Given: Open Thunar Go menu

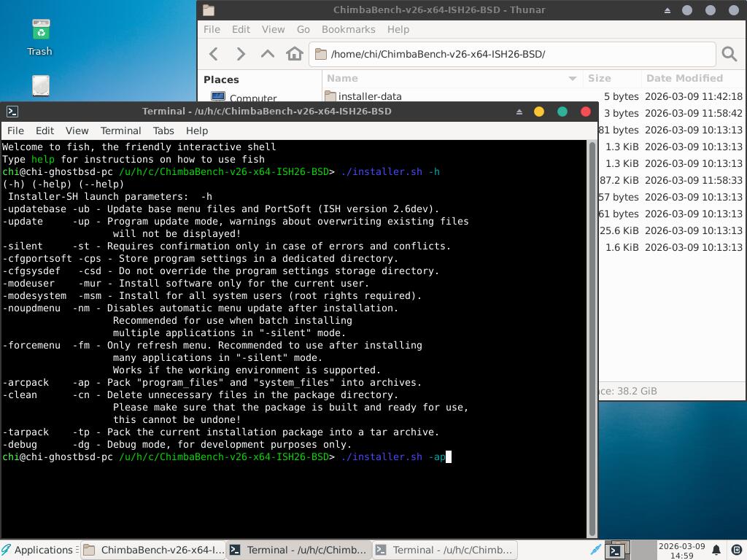Looking at the screenshot, I should coord(303,29).
